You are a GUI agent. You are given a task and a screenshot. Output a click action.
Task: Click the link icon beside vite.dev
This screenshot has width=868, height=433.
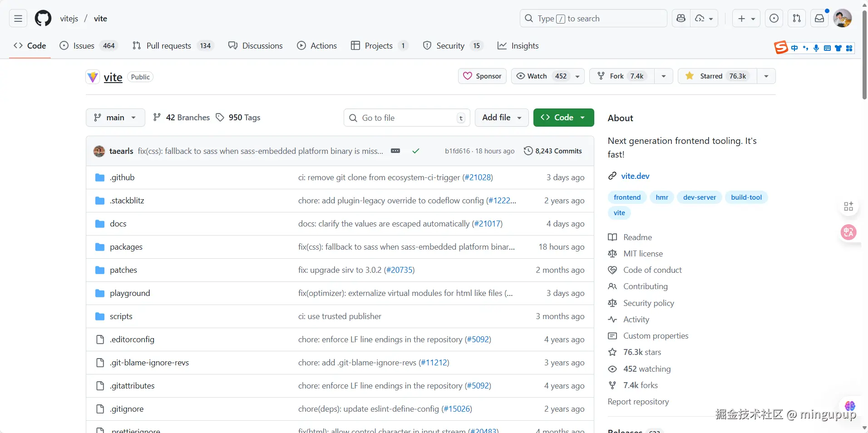tap(612, 176)
